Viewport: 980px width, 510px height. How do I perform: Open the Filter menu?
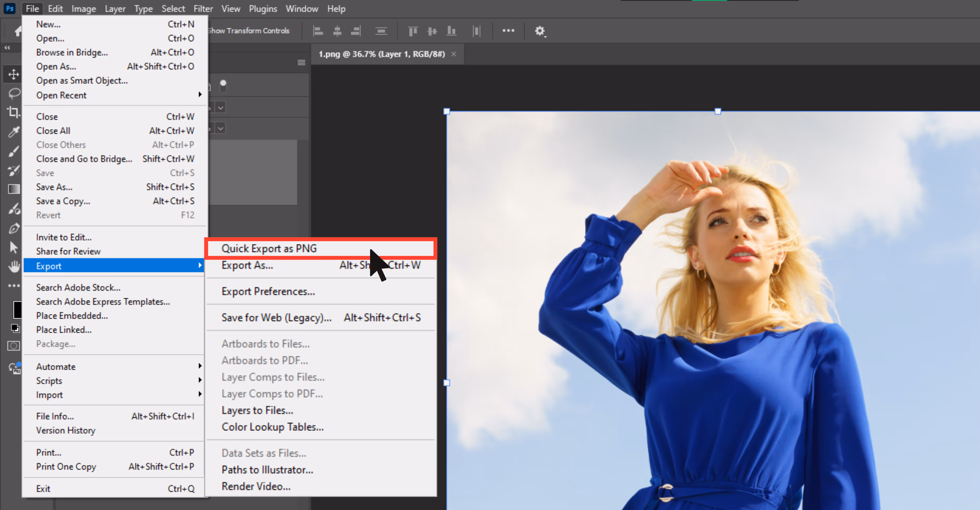203,8
